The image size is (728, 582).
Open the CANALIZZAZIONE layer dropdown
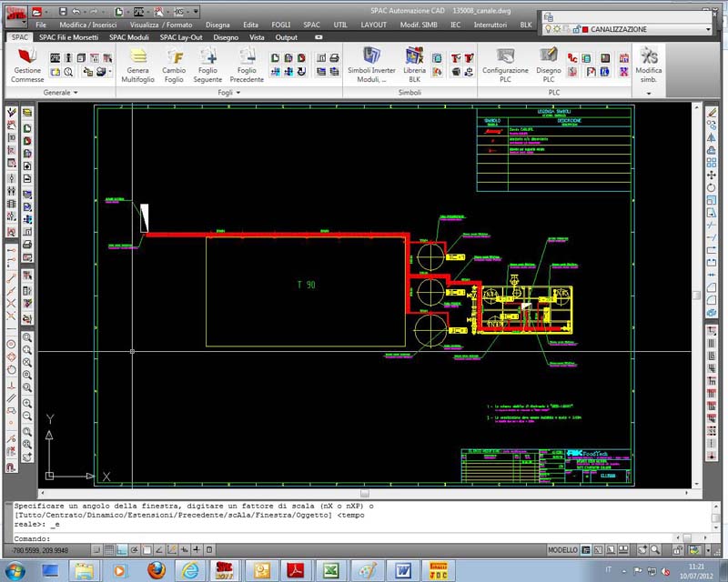point(708,29)
